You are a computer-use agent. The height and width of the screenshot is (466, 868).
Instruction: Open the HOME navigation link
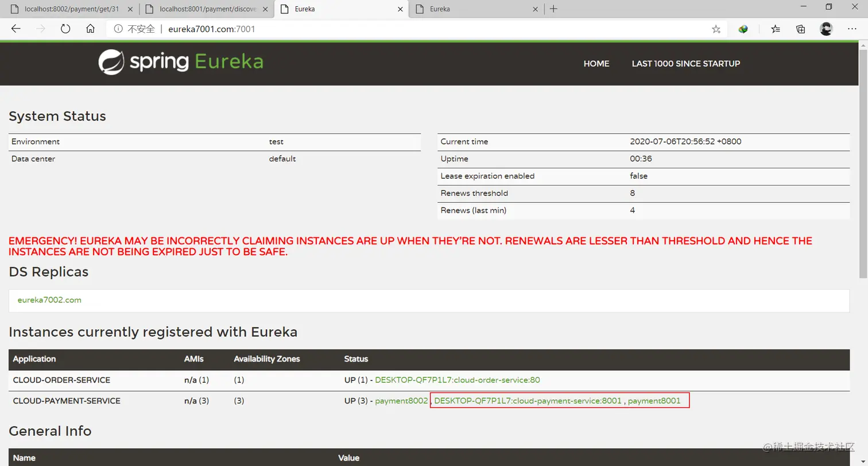[x=596, y=64]
